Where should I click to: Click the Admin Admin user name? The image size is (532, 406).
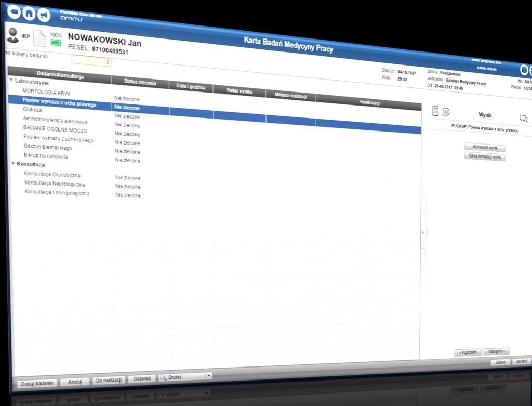[x=486, y=68]
